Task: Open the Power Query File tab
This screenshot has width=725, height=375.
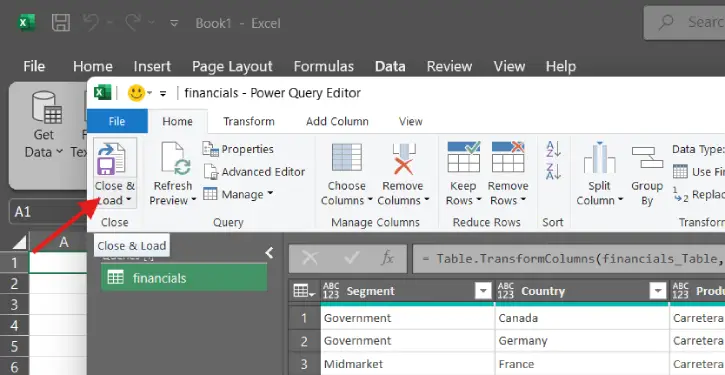Action: tap(117, 122)
